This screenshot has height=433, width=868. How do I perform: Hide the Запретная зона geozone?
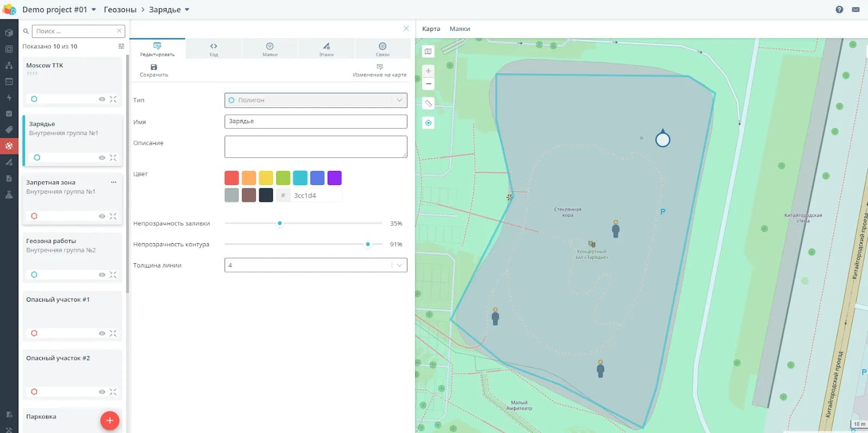click(102, 217)
